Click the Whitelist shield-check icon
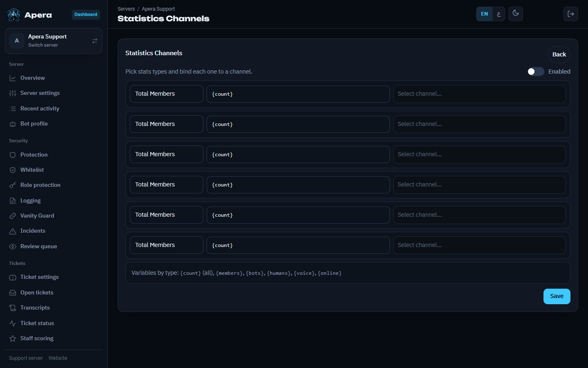This screenshot has height=368, width=588. (x=13, y=170)
